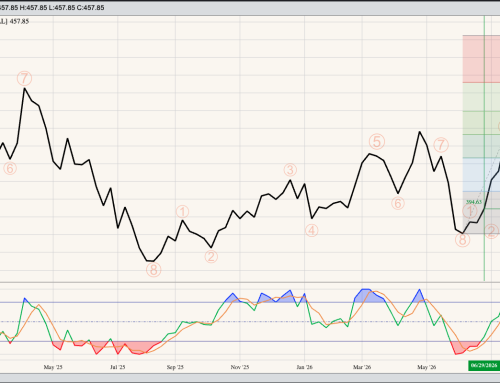
Task: Click the May '26 axis label
Action: (x=427, y=367)
